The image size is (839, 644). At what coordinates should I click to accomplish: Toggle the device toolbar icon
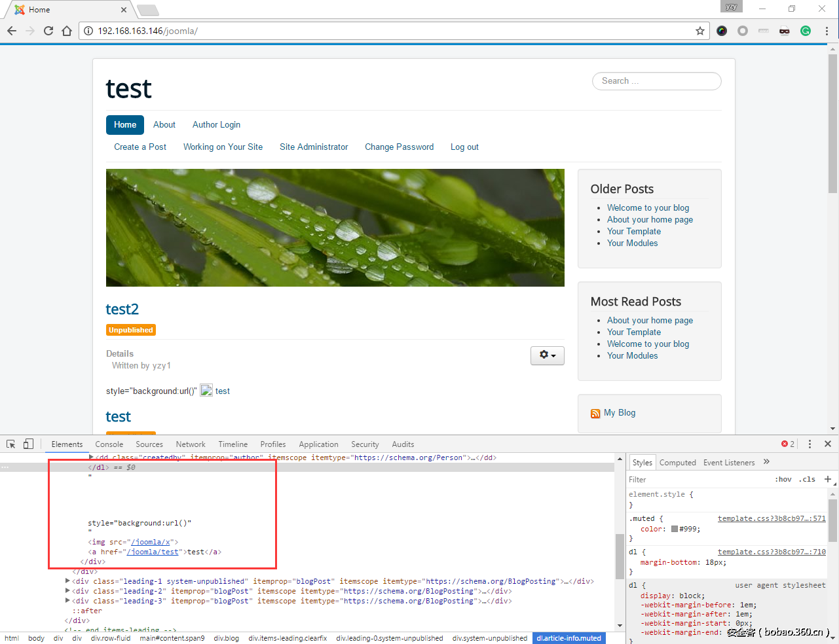click(x=28, y=444)
